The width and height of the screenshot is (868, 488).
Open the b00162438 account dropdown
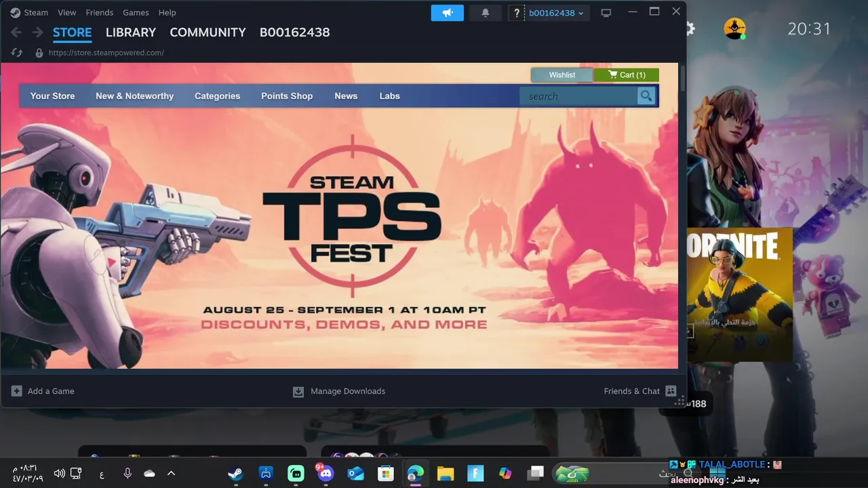click(x=556, y=13)
